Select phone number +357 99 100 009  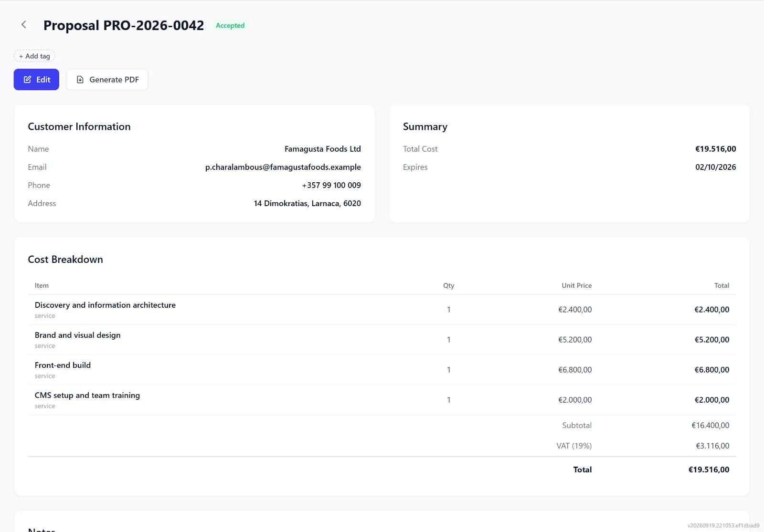331,185
